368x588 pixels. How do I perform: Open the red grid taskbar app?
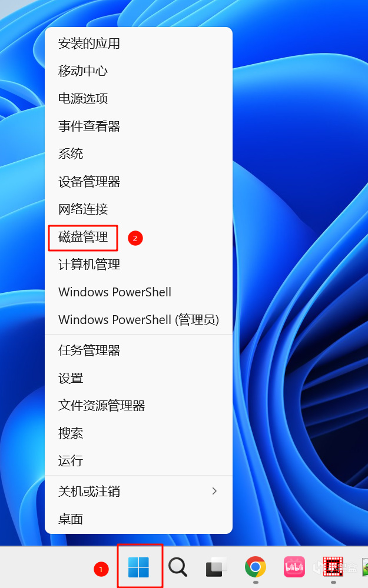(333, 567)
